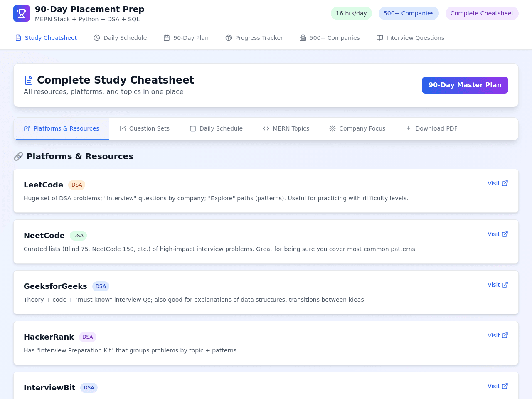The width and height of the screenshot is (532, 399).
Task: Click the NeetCode card title
Action: (44, 236)
